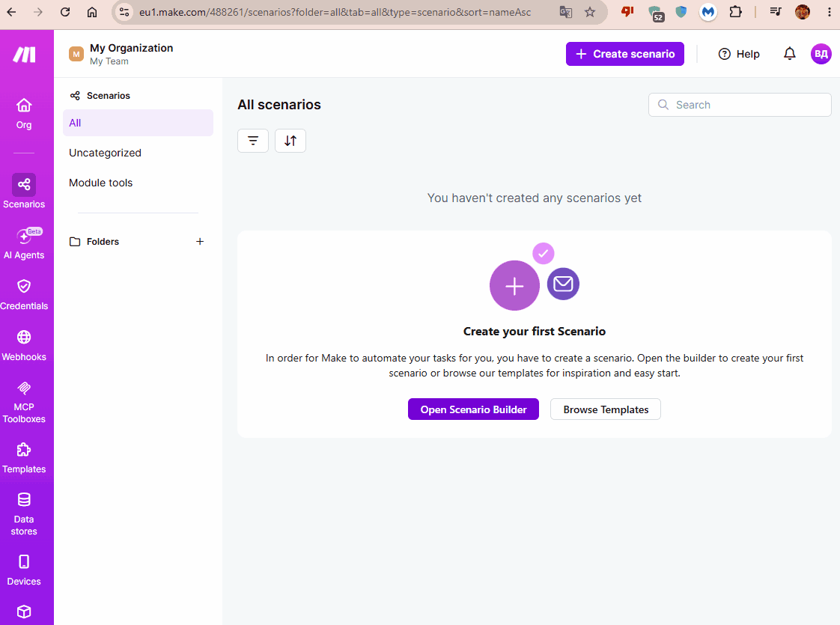Reload the page in browser
Screen dimensions: 840x625
point(65,12)
